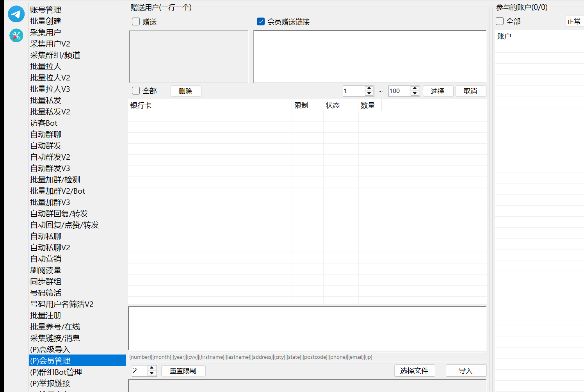Click the 银行卡 column header

click(210, 105)
